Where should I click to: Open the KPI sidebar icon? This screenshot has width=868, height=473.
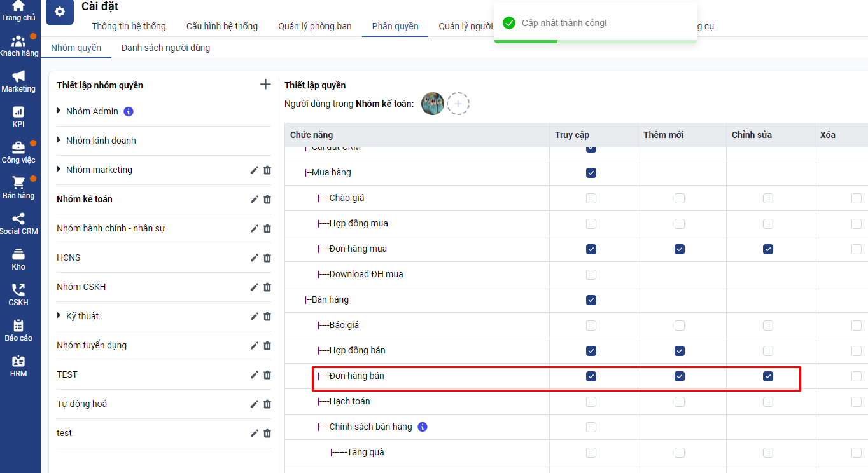(18, 116)
